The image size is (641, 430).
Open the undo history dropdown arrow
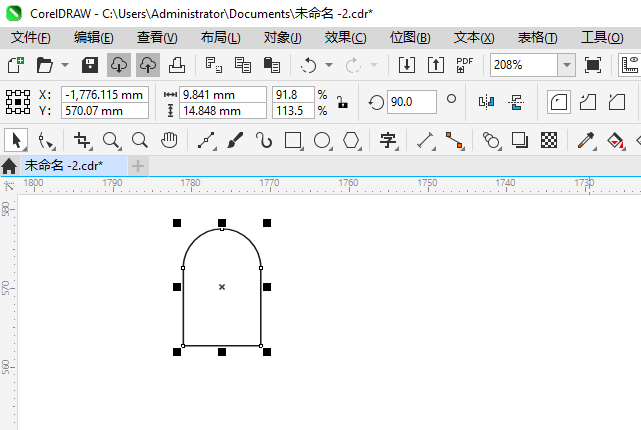coord(329,65)
